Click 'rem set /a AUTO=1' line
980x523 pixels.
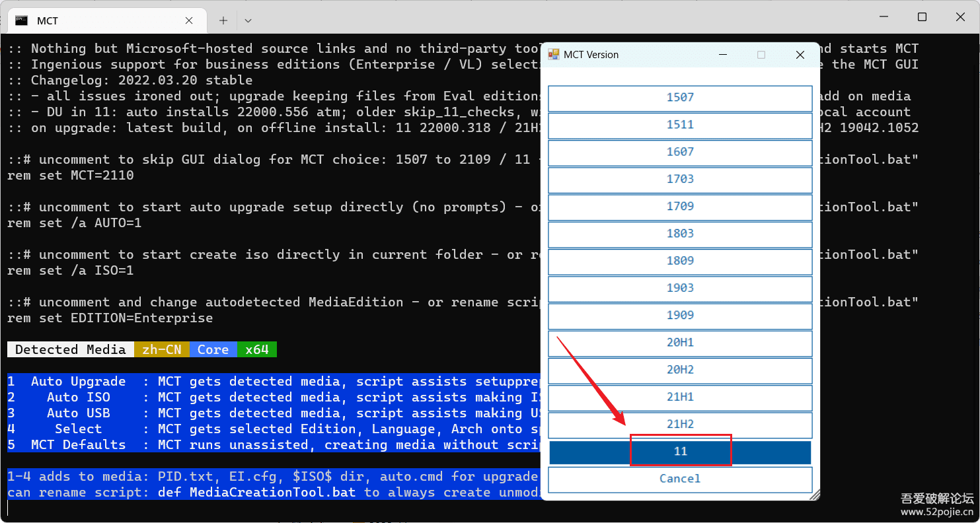tap(75, 223)
